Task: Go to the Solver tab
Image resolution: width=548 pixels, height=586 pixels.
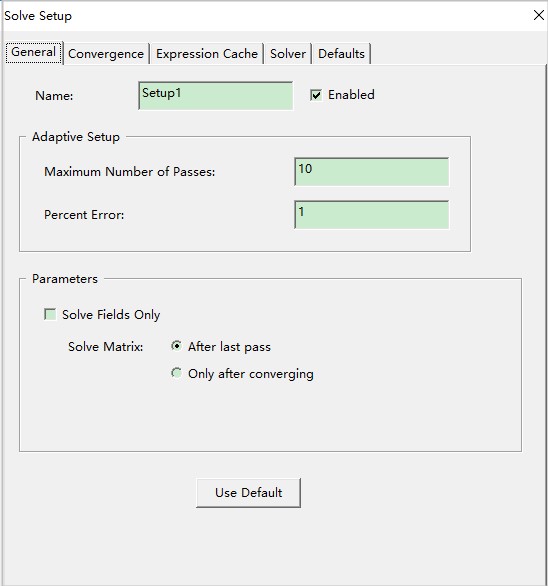Action: (288, 54)
